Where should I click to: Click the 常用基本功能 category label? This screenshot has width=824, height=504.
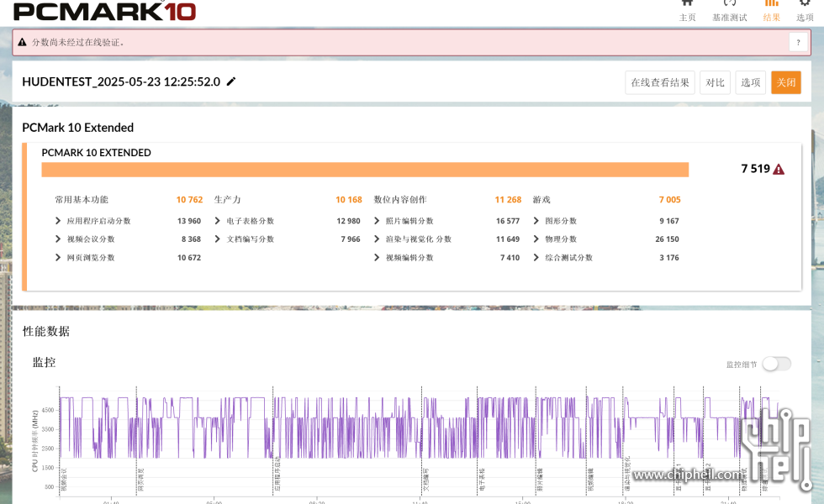(x=82, y=200)
